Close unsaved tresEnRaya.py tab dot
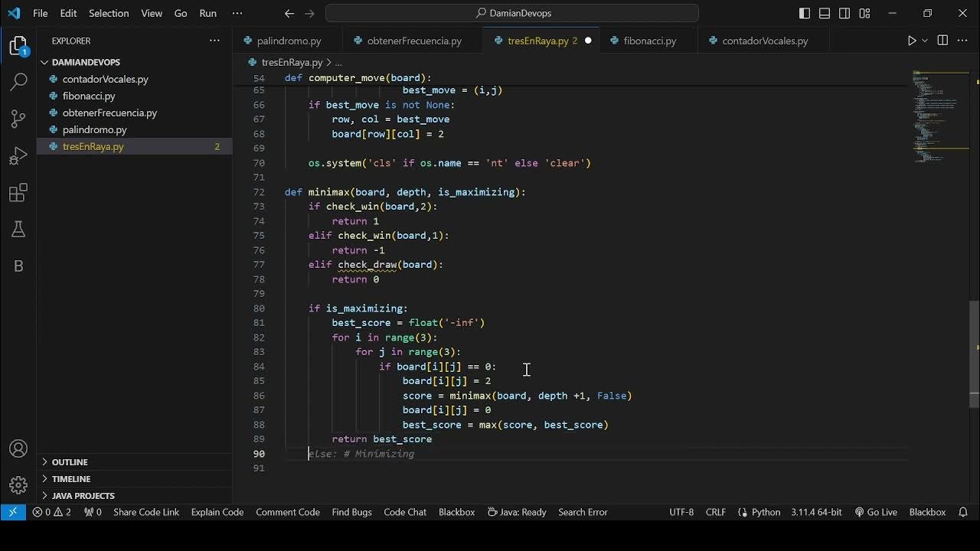The width and height of the screenshot is (980, 551). tap(588, 41)
